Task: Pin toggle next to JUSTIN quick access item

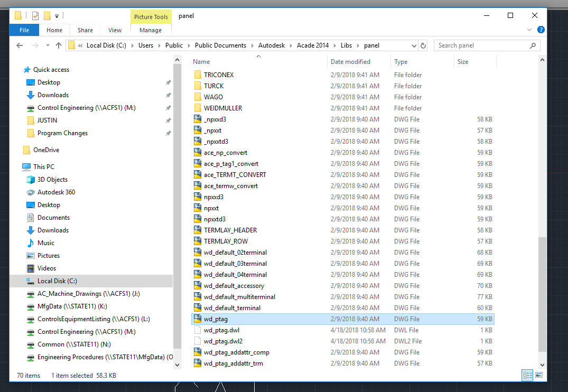Action: click(x=168, y=120)
